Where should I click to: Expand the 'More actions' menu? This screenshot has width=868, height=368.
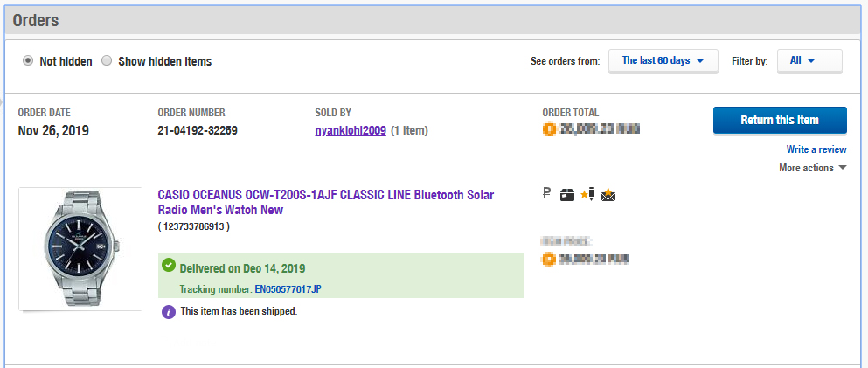(813, 168)
